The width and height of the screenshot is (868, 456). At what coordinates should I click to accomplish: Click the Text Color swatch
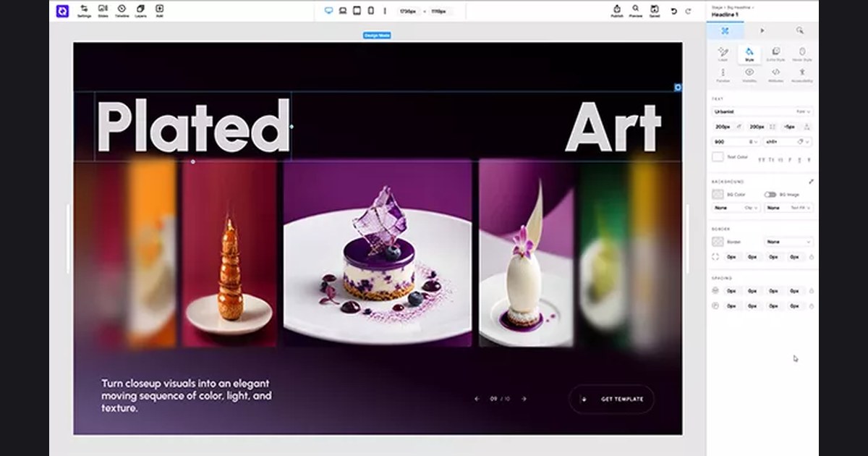click(718, 156)
